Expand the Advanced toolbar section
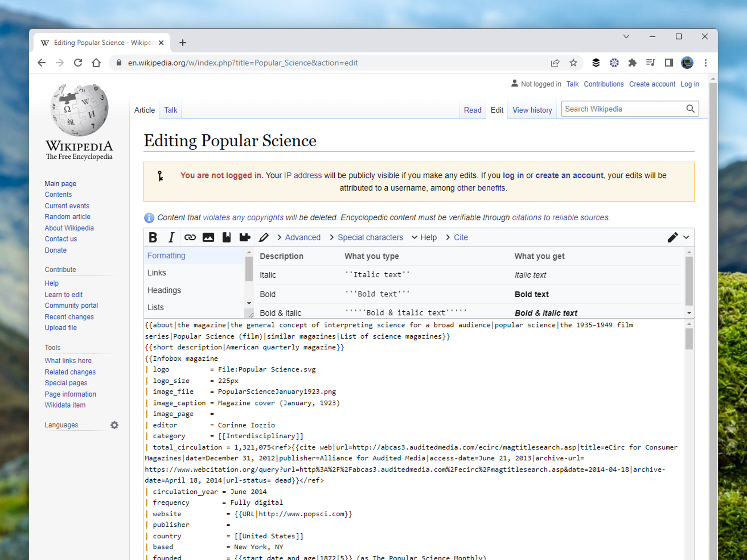This screenshot has height=560, width=747. point(303,237)
